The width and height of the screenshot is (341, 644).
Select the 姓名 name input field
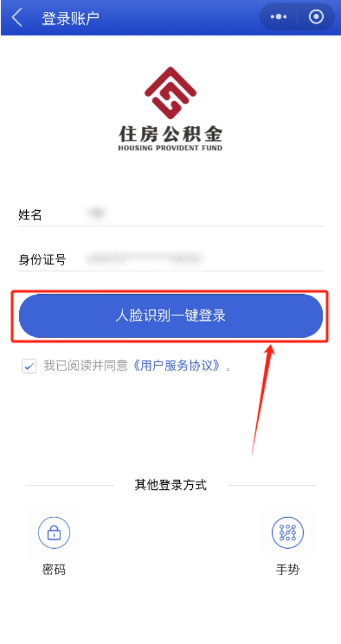coord(170,214)
